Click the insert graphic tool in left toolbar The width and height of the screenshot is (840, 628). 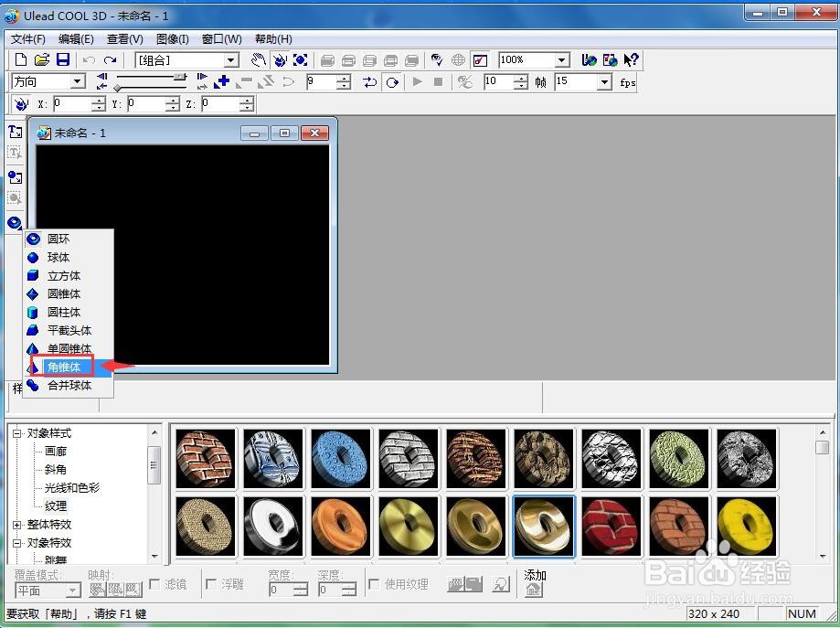(15, 177)
